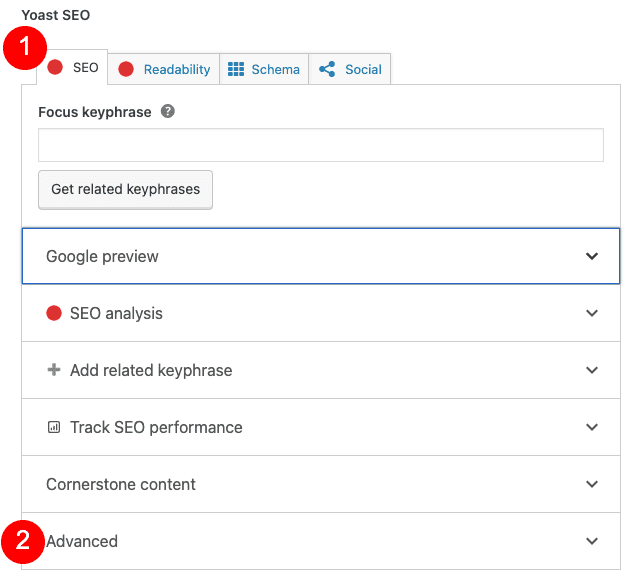Screen dimensions: 638x584
Task: Open the Focus keyphrase help question mark
Action: 168,112
